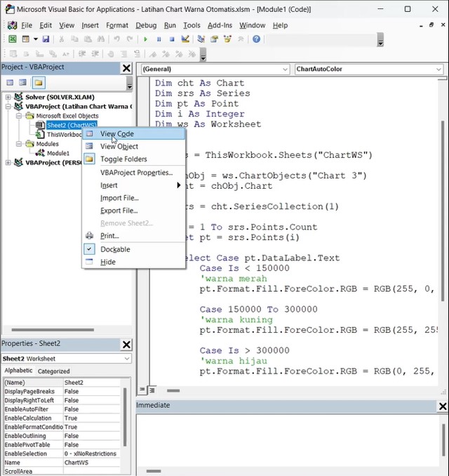Open the Debug menu
The image size is (449, 476).
pos(146,25)
